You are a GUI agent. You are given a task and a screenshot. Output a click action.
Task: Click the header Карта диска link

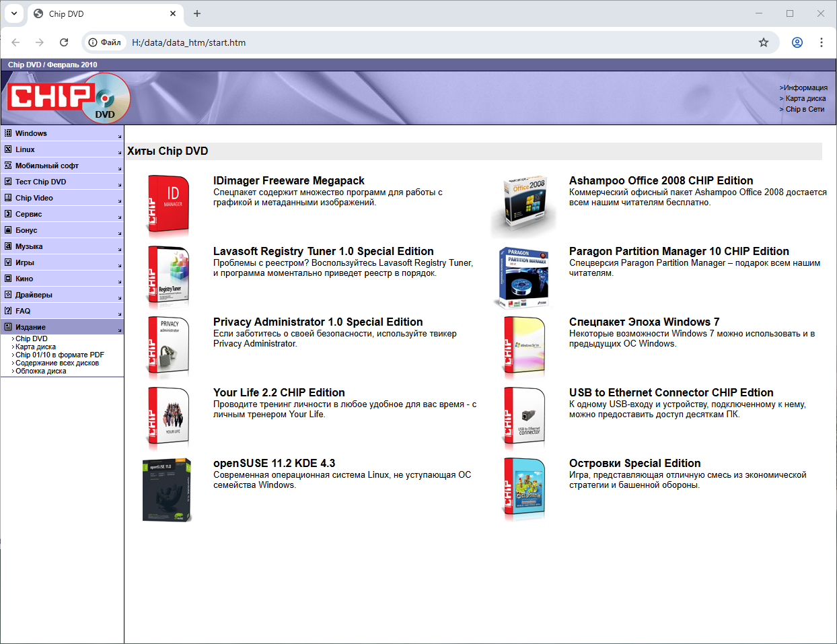805,98
